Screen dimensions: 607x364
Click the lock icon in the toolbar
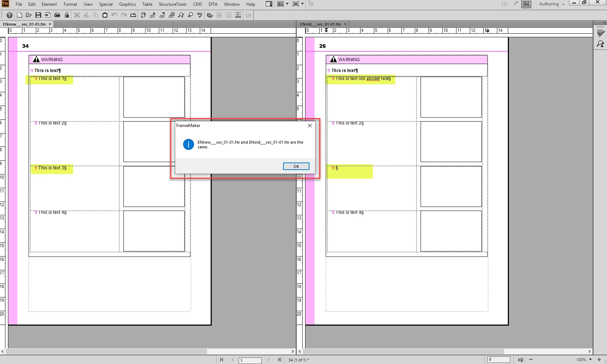pos(67,15)
